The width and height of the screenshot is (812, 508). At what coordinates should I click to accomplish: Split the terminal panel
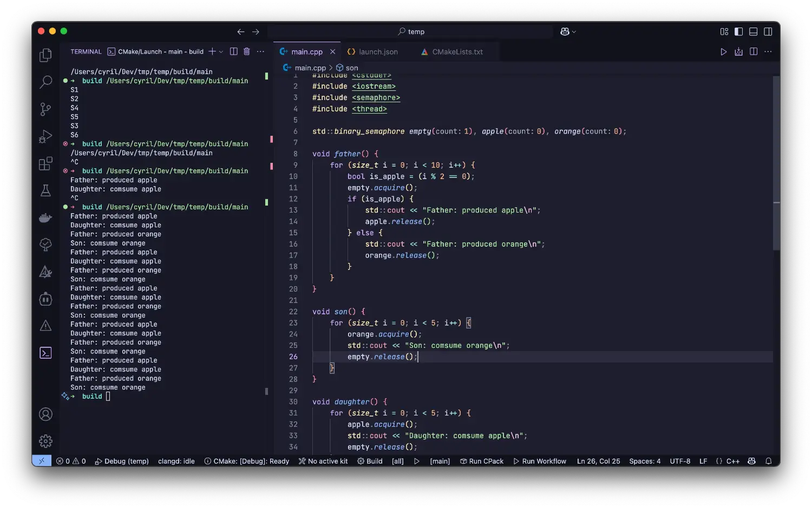[x=234, y=51]
